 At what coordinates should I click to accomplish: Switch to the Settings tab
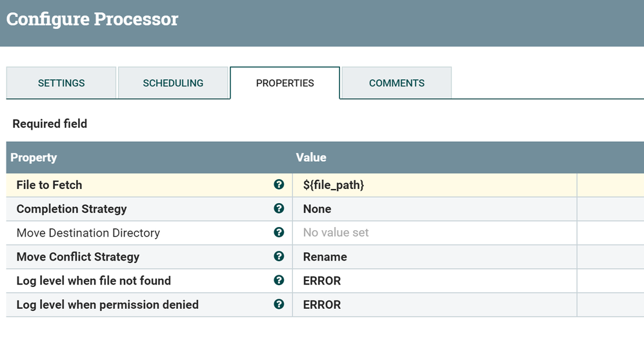pos(61,83)
